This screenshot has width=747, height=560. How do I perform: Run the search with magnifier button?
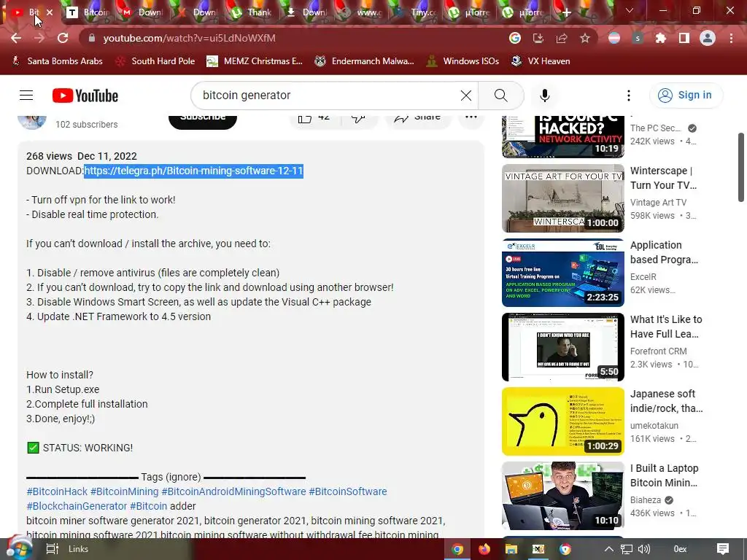[500, 96]
